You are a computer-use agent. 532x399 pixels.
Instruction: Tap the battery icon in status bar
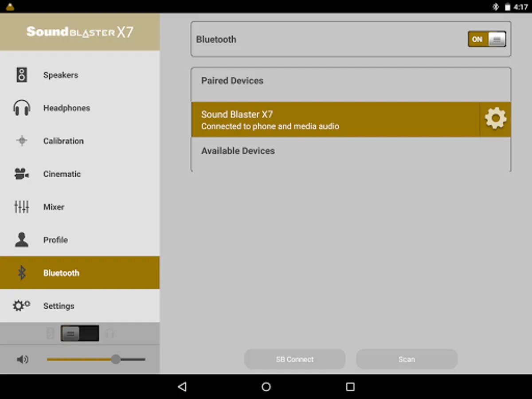507,7
